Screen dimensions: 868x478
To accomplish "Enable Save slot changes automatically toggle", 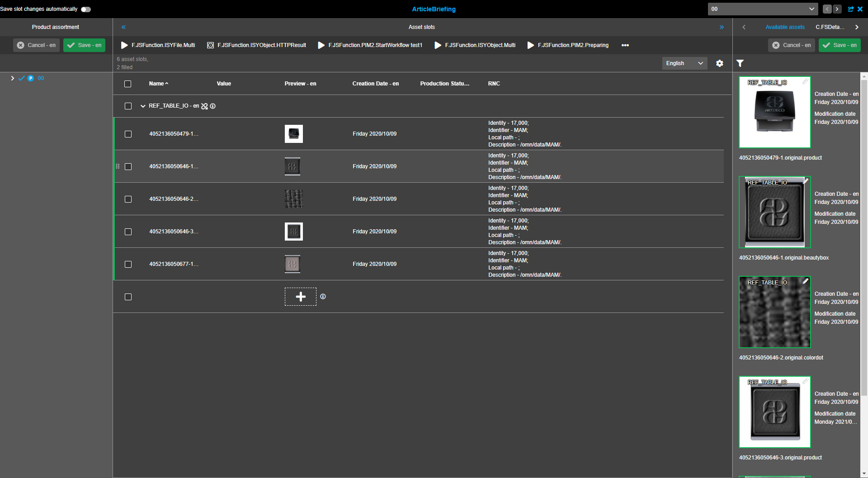I will click(x=85, y=9).
